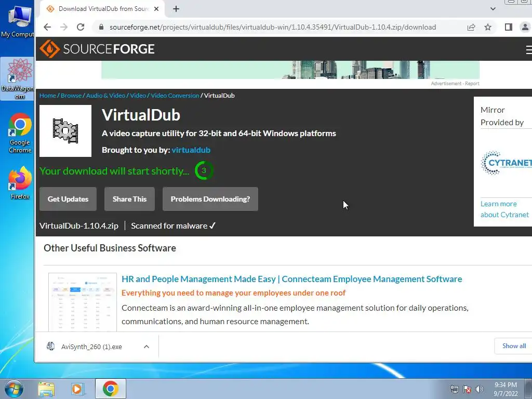Share this page via share icon
The width and height of the screenshot is (532, 399).
coord(471,27)
